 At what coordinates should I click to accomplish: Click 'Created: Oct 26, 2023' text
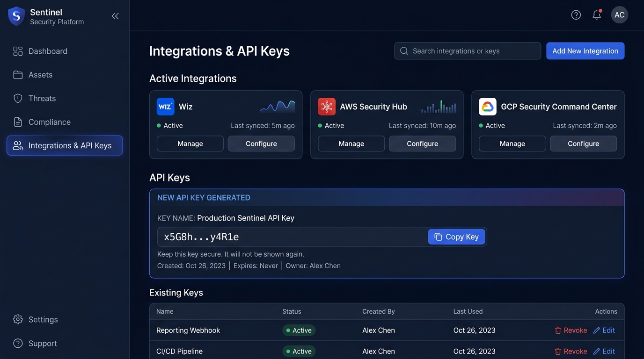point(191,266)
